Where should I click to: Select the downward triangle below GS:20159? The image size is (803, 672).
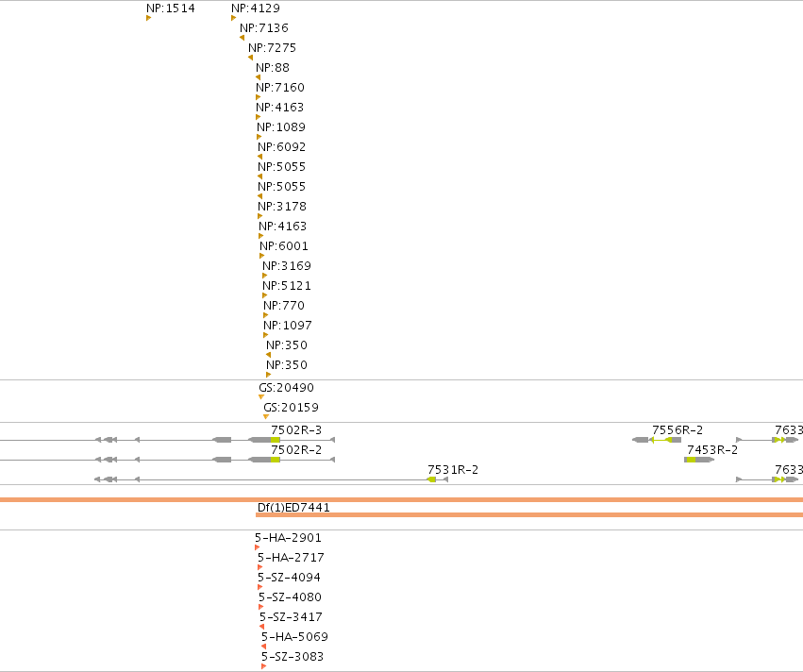point(266,417)
